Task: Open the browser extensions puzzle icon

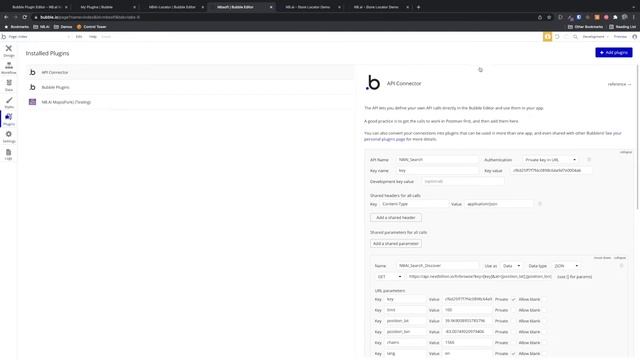Action: click(x=615, y=17)
